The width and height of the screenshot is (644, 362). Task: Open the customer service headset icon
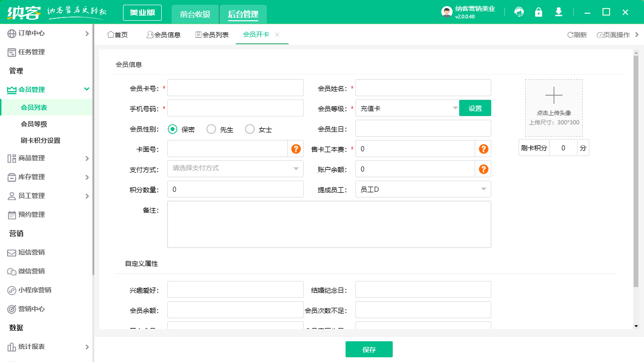click(x=519, y=12)
